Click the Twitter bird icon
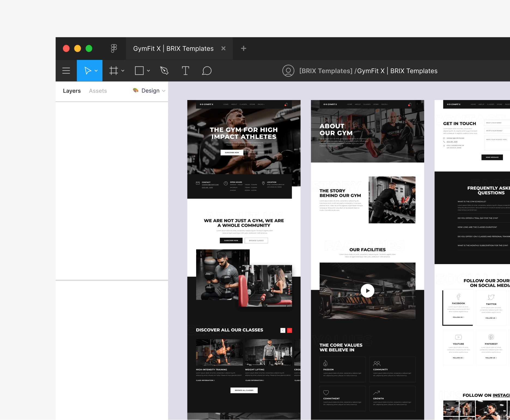Screen dimensions: 510x420 click(x=491, y=297)
